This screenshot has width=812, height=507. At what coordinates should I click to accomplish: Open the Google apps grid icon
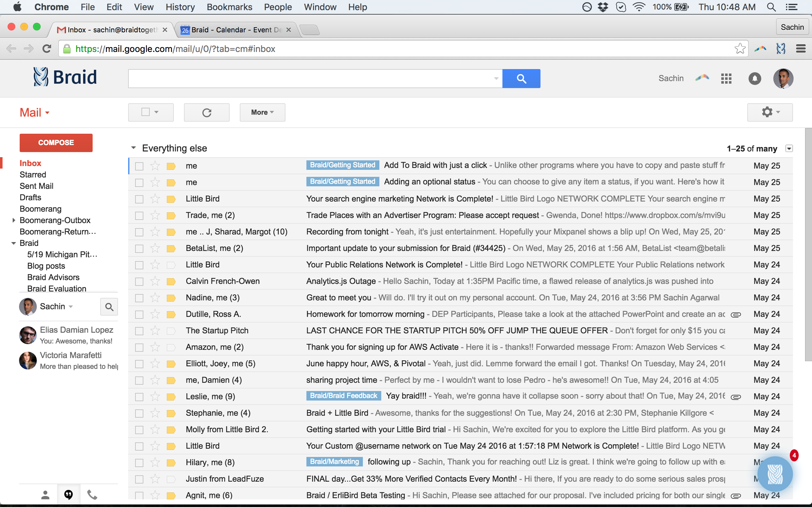[726, 79]
